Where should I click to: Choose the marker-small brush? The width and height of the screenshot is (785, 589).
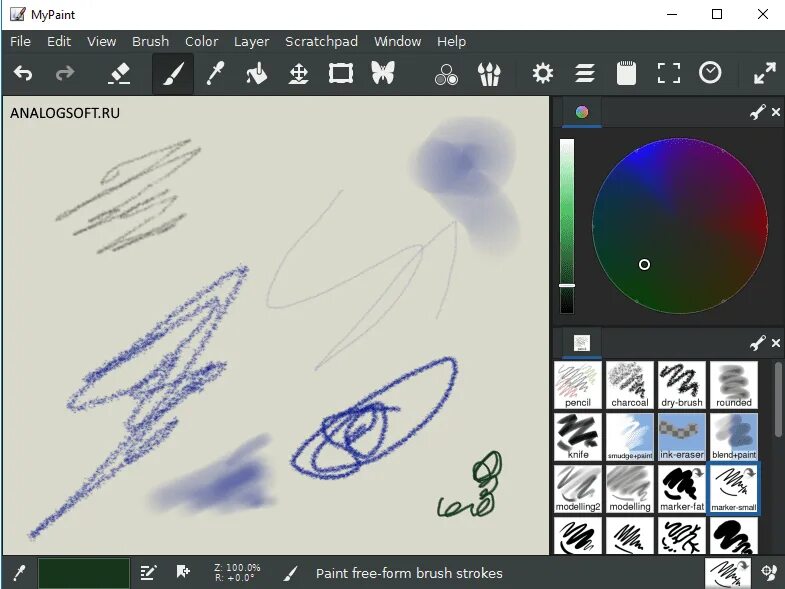(x=734, y=489)
